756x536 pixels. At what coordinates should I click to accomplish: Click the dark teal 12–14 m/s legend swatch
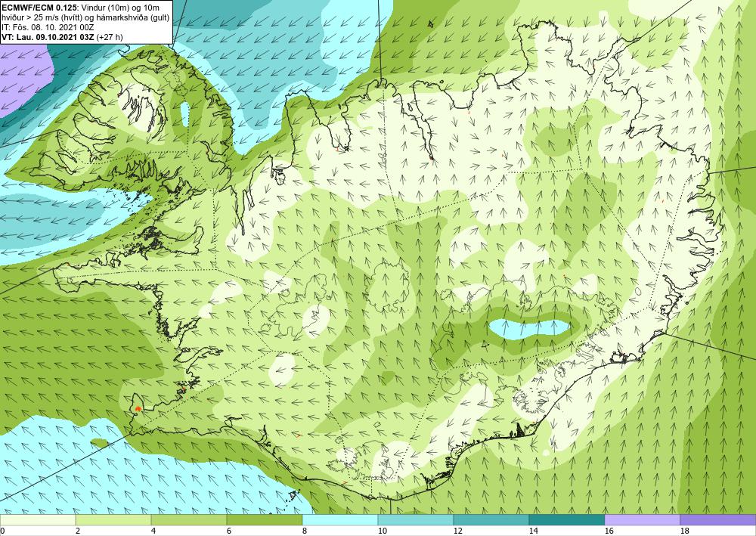491,520
